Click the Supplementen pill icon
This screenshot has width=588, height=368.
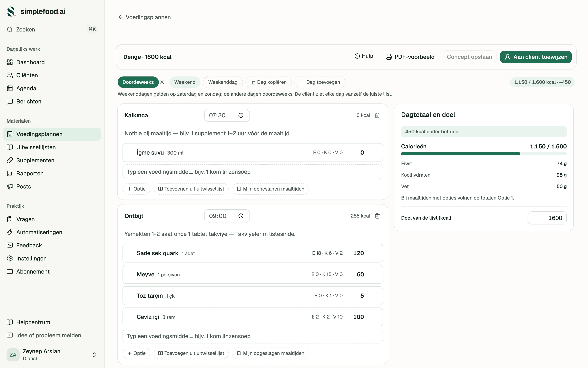(10, 160)
